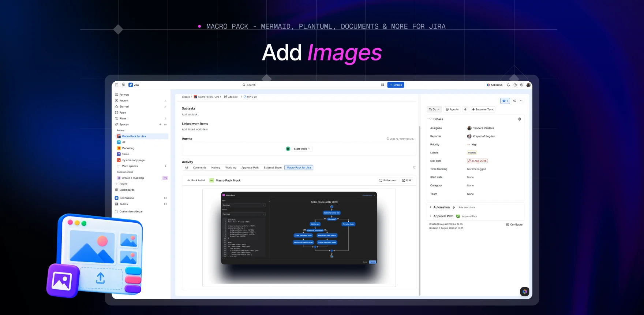Add a new space with plus icon

click(x=160, y=125)
